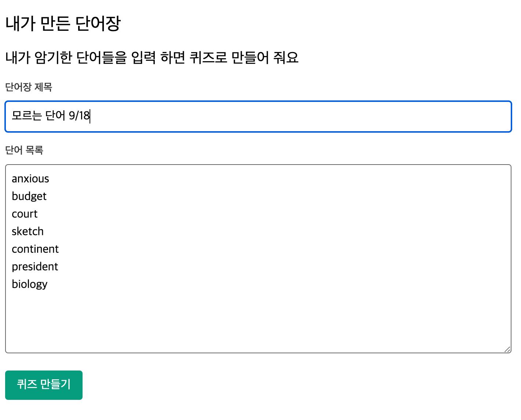This screenshot has width=521, height=420.
Task: Click the word biology in the word list
Action: pyautogui.click(x=29, y=284)
